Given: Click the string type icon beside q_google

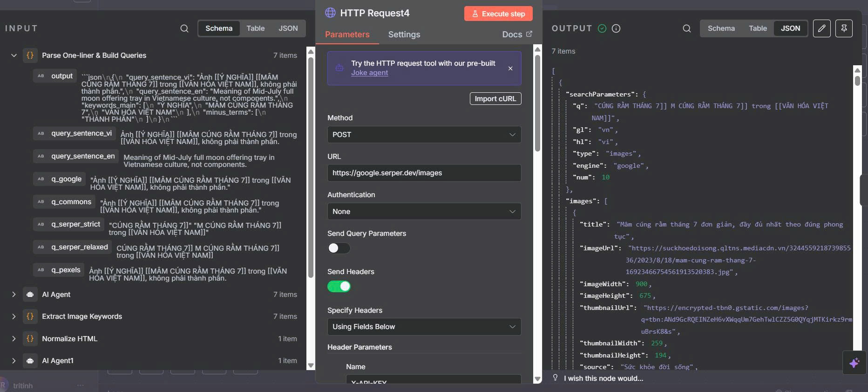Looking at the screenshot, I should [x=41, y=179].
